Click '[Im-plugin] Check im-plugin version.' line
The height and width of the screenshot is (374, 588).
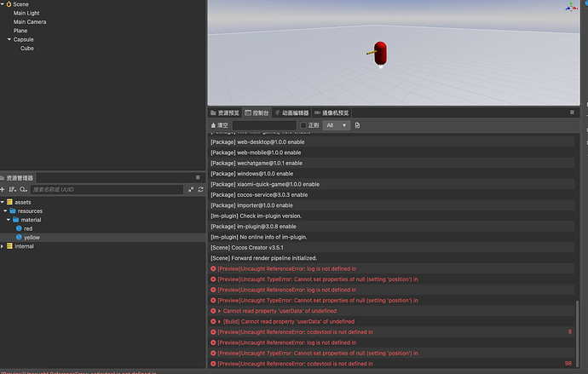click(x=257, y=216)
